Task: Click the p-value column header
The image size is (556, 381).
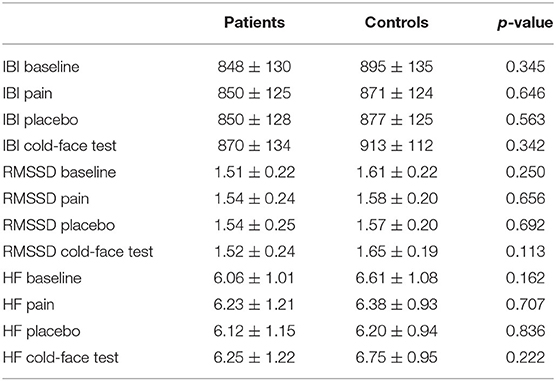Action: click(x=525, y=23)
